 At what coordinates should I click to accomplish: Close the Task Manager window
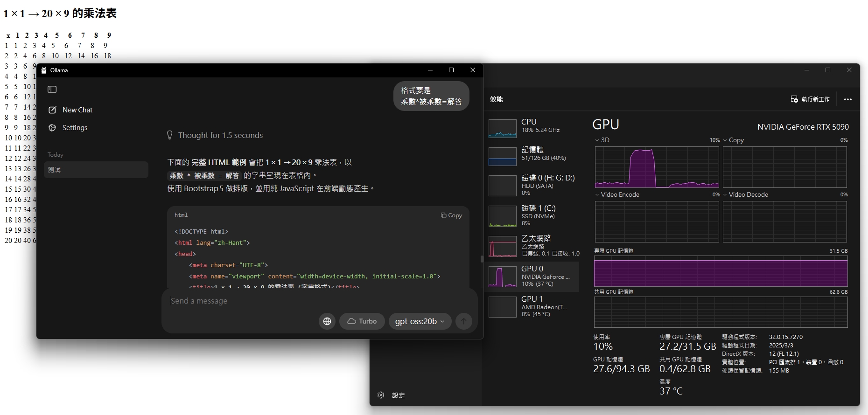[x=849, y=70]
